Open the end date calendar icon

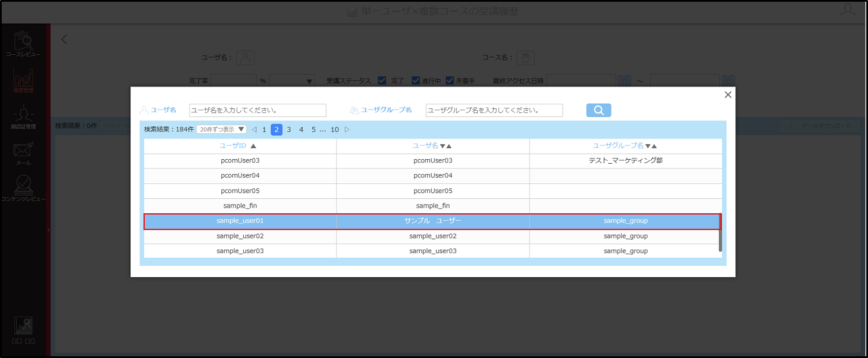click(x=728, y=81)
